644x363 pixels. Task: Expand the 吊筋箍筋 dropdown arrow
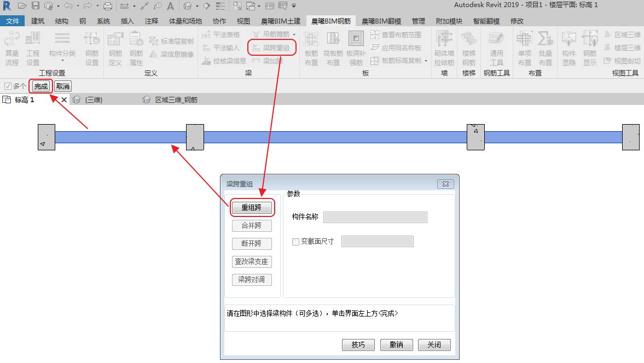point(294,34)
